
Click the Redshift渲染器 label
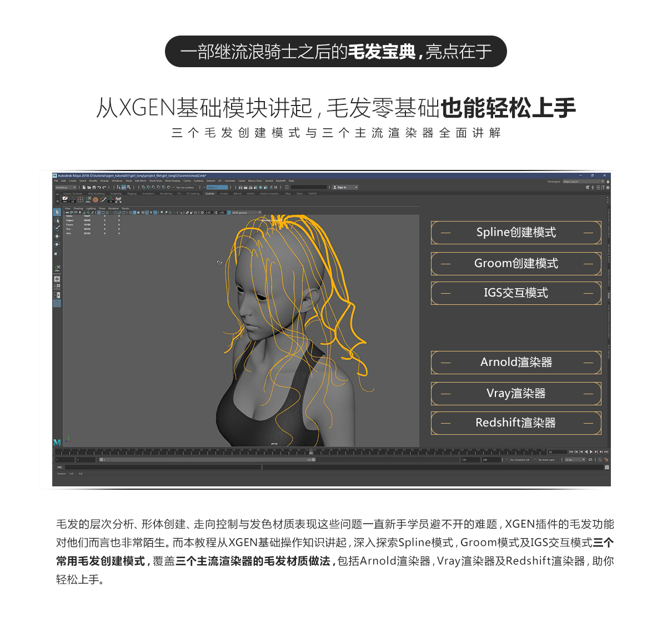click(x=516, y=423)
